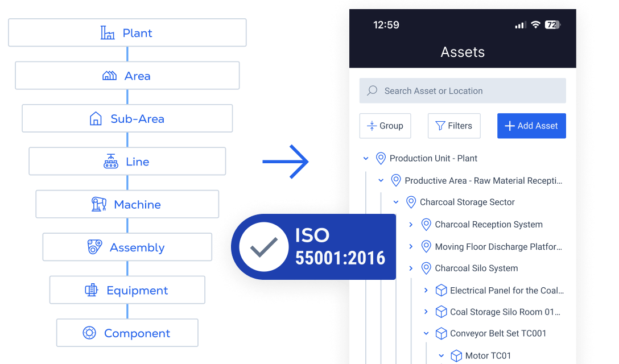
Task: Select the bearing icon next to Component
Action: click(89, 333)
